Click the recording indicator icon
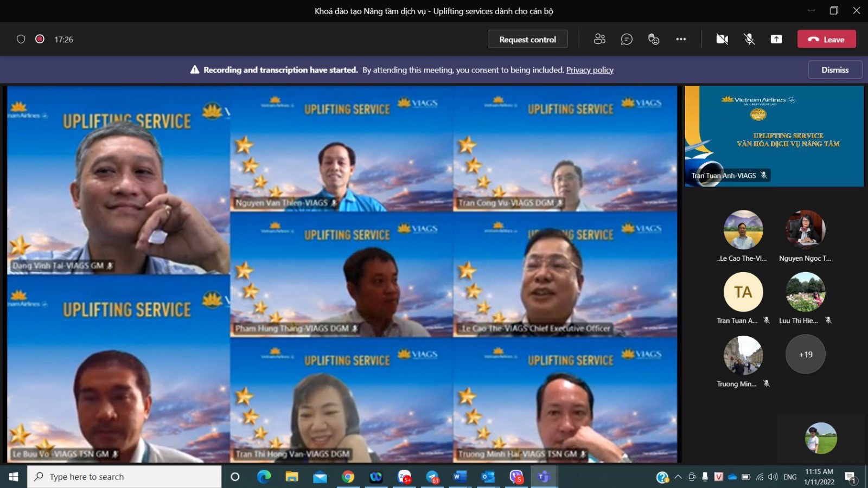Viewport: 868px width, 488px height. (40, 39)
